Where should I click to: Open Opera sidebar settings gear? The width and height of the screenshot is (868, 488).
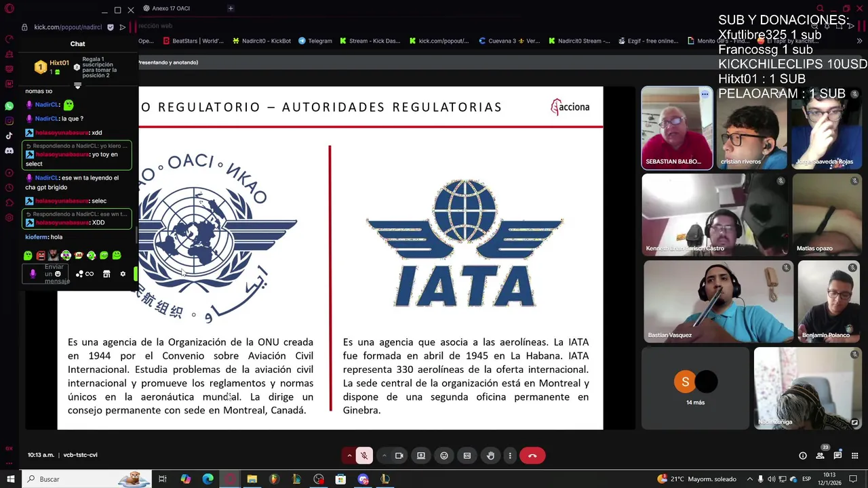point(9,218)
